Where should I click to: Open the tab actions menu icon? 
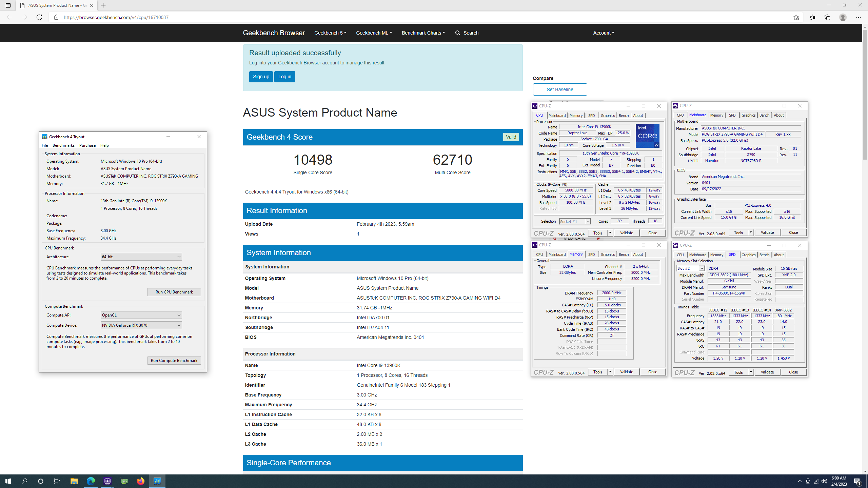coord(8,5)
